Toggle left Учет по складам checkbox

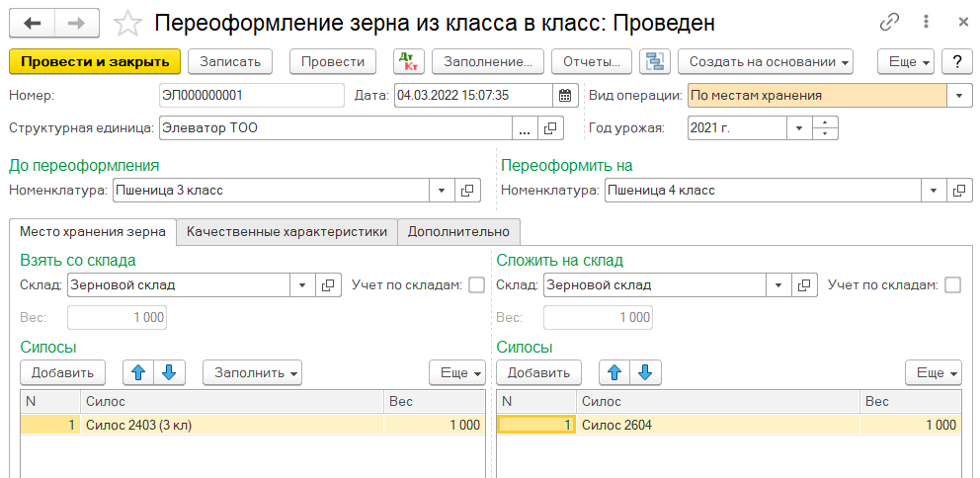pos(476,285)
